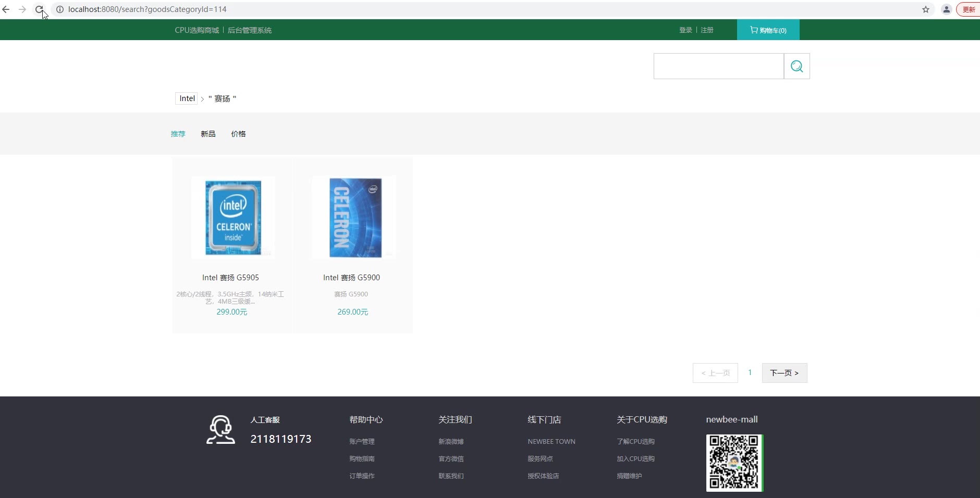Open the shopping cart 购物车(0)
The height and width of the screenshot is (498, 980).
tap(768, 30)
